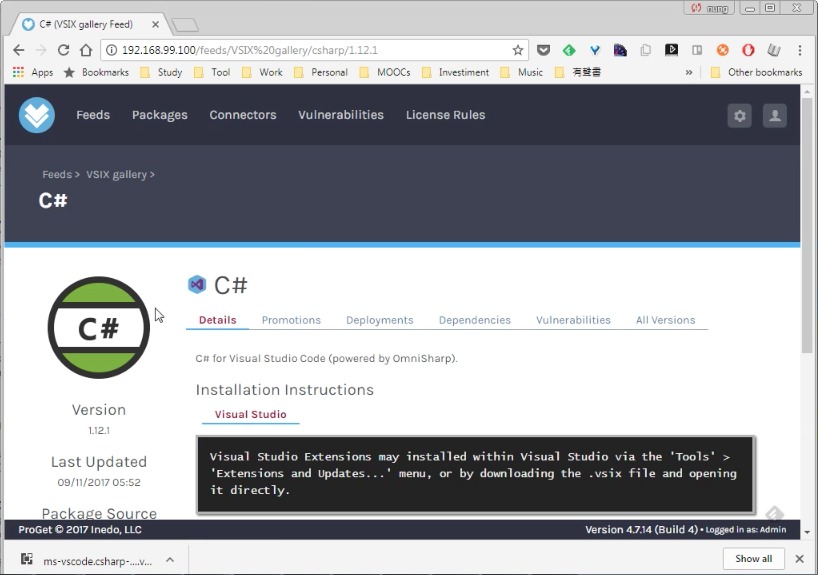Close the downloads bar
Image resolution: width=818 pixels, height=575 pixels.
click(x=799, y=559)
